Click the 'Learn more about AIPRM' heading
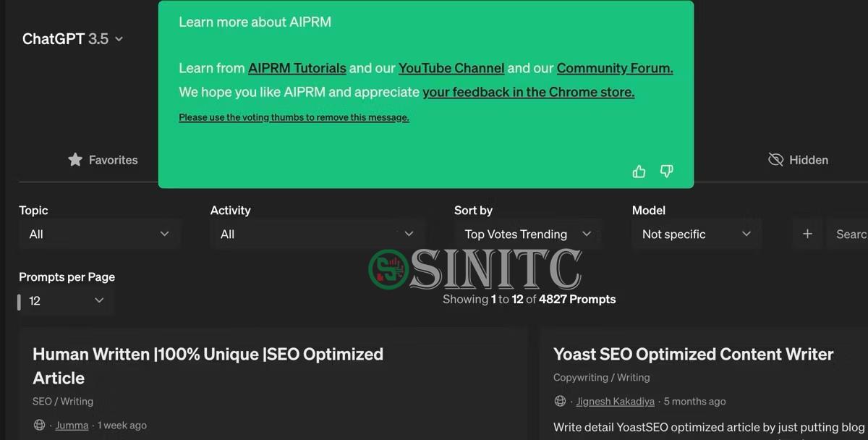 (x=255, y=22)
